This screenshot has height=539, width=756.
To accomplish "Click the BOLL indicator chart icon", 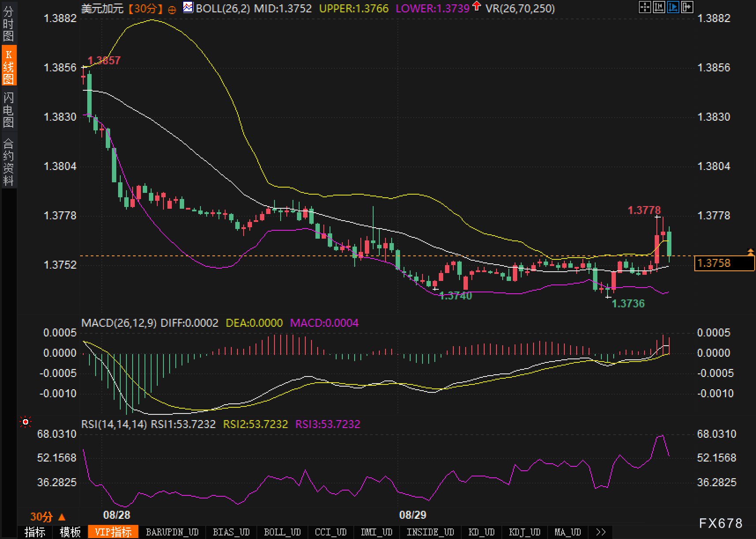I will click(188, 7).
